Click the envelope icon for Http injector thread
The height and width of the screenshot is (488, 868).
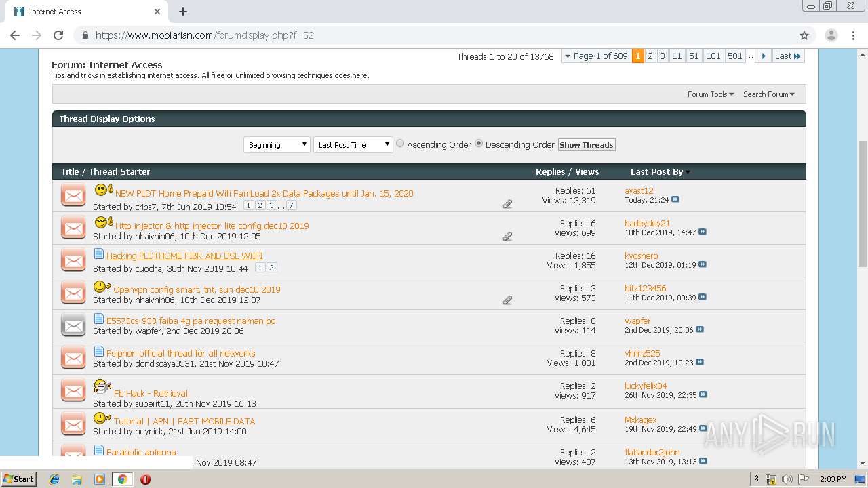(x=73, y=228)
